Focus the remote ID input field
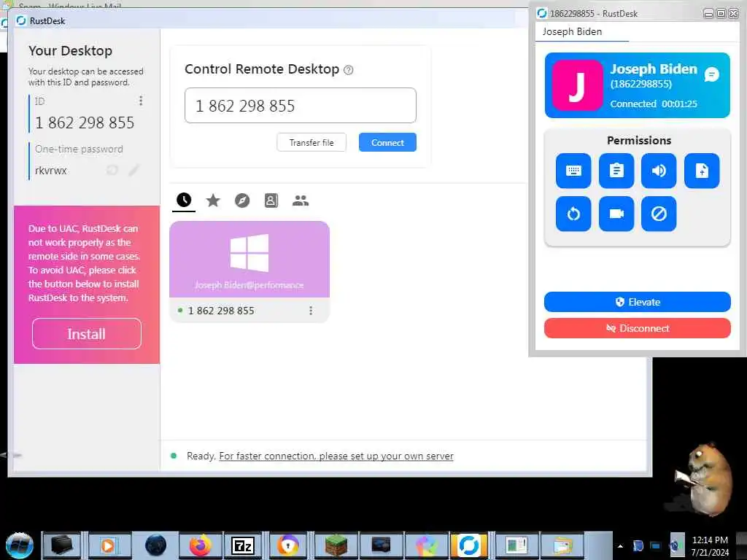This screenshot has width=747, height=560. coord(300,105)
